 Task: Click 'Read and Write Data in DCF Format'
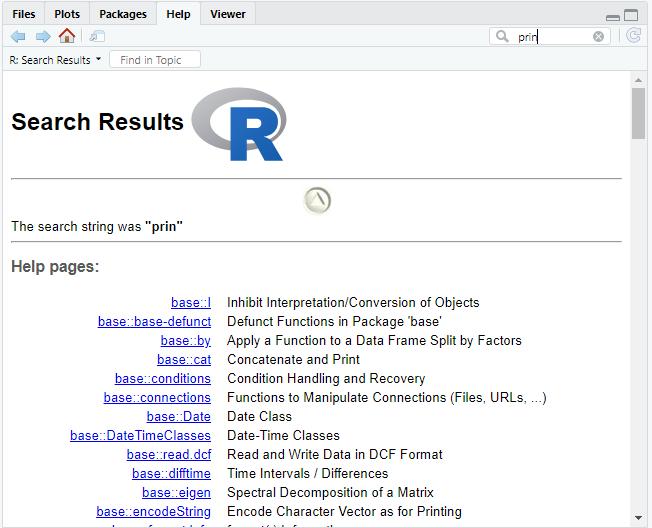click(335, 455)
